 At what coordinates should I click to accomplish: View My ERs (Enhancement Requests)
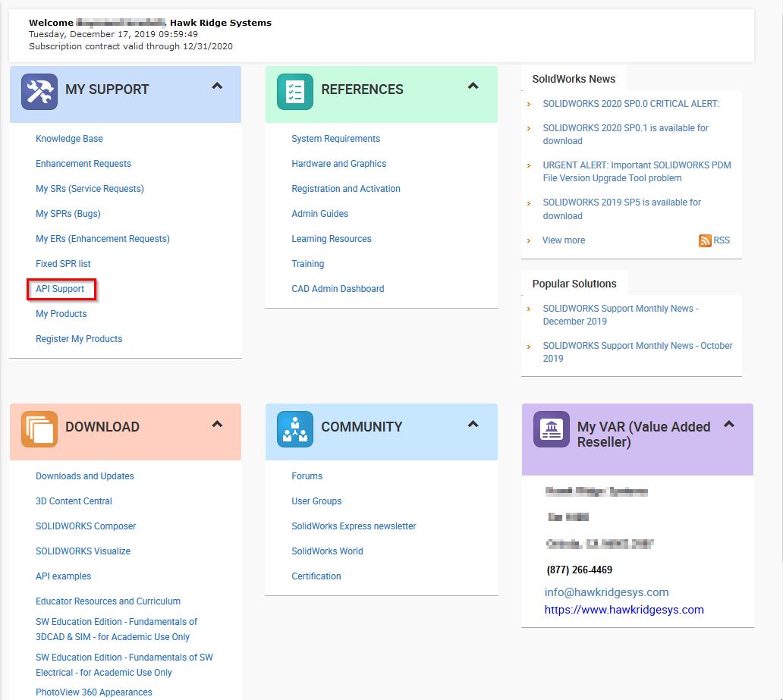103,239
